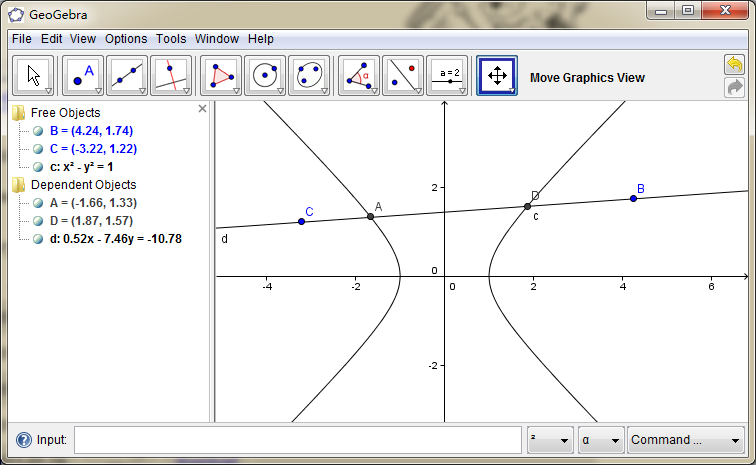Toggle visibility of line d

coord(38,239)
